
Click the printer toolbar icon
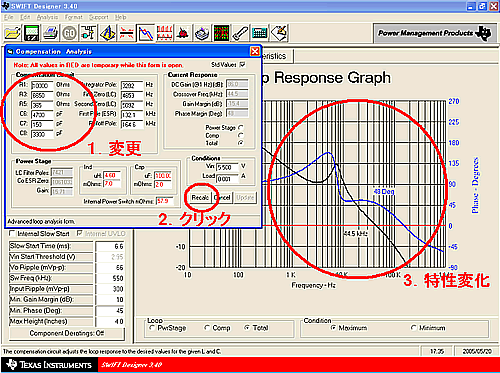(50, 33)
